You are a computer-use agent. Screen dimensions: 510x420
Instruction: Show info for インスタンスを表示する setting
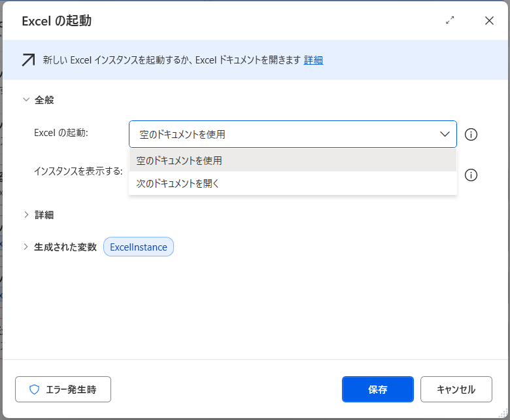(471, 175)
